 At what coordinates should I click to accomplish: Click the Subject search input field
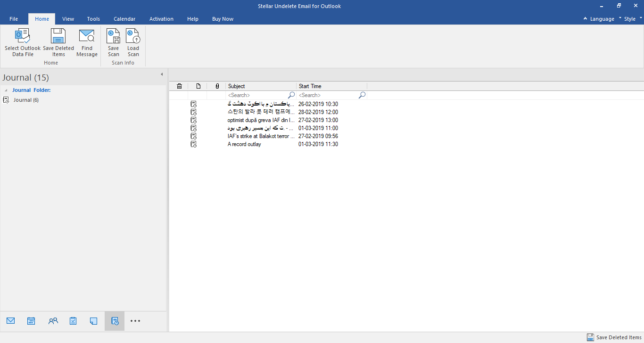(x=257, y=95)
